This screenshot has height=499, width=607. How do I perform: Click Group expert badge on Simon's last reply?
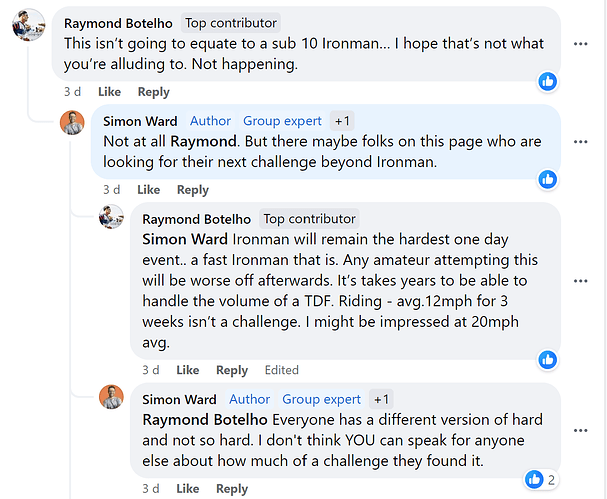(321, 399)
